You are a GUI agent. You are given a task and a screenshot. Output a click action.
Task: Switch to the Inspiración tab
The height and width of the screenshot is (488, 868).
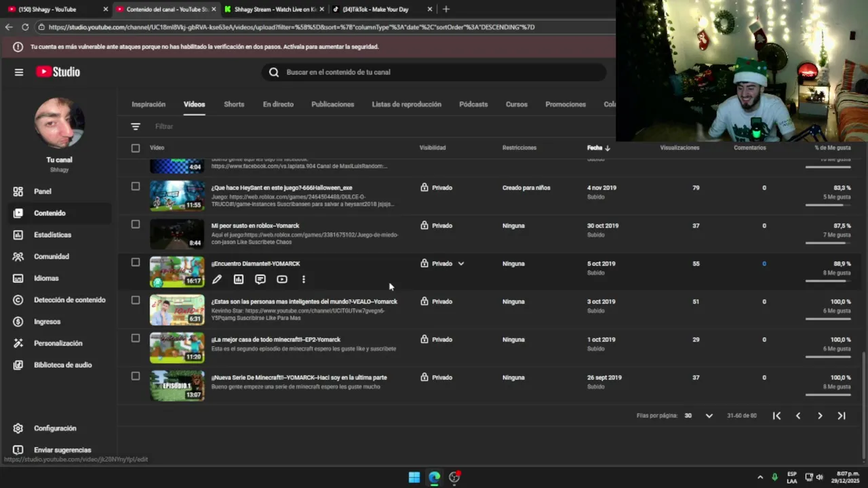149,104
